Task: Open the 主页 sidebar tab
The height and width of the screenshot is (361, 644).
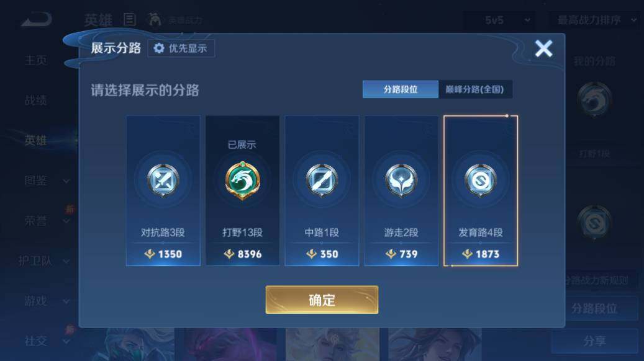Action: (36, 60)
